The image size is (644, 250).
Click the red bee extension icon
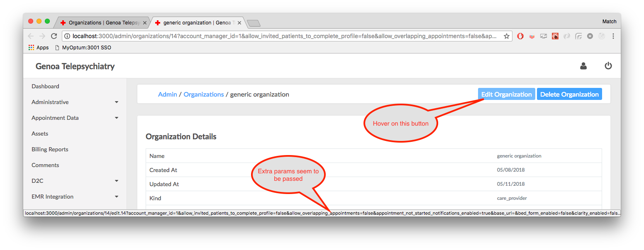click(x=555, y=36)
